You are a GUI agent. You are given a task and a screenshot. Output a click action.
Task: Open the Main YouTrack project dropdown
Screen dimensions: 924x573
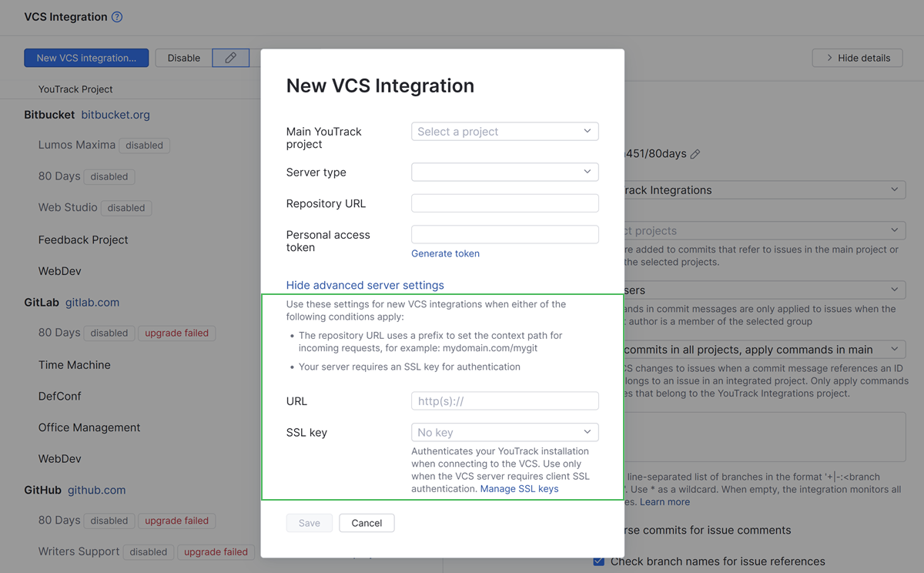504,131
